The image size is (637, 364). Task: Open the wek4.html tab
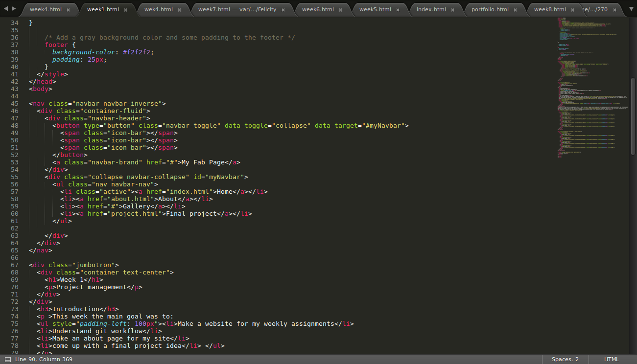pos(159,9)
